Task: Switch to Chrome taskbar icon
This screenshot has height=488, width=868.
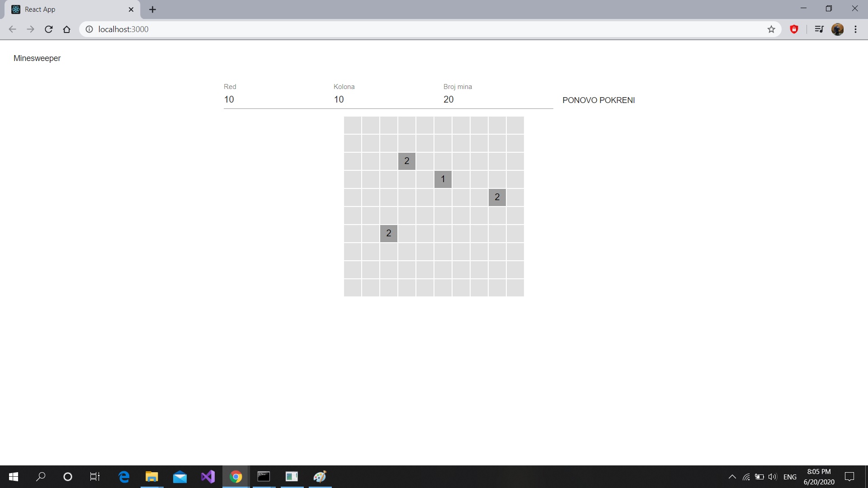Action: (236, 477)
